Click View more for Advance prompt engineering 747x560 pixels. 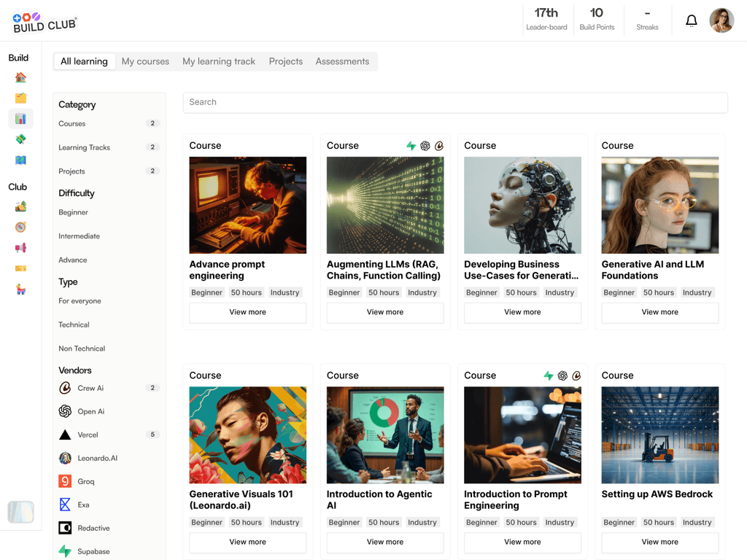(x=247, y=312)
